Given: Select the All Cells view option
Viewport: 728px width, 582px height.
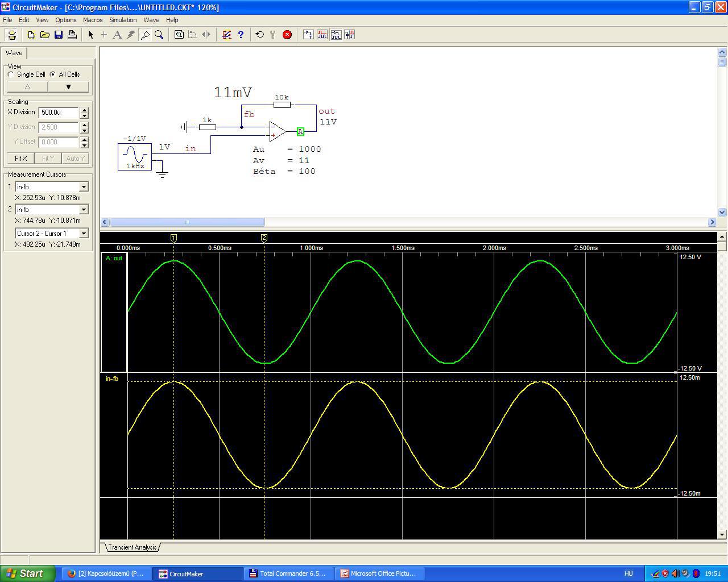Looking at the screenshot, I should pyautogui.click(x=53, y=74).
